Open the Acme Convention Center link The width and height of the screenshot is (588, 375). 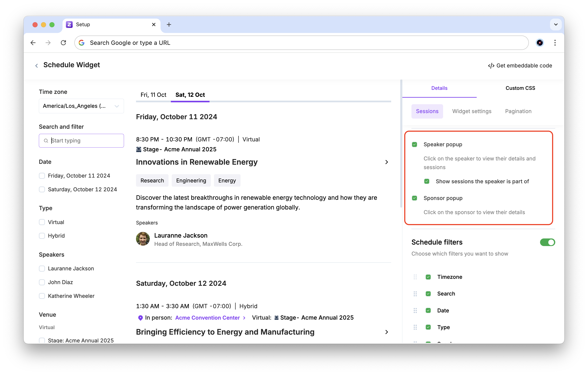click(208, 318)
